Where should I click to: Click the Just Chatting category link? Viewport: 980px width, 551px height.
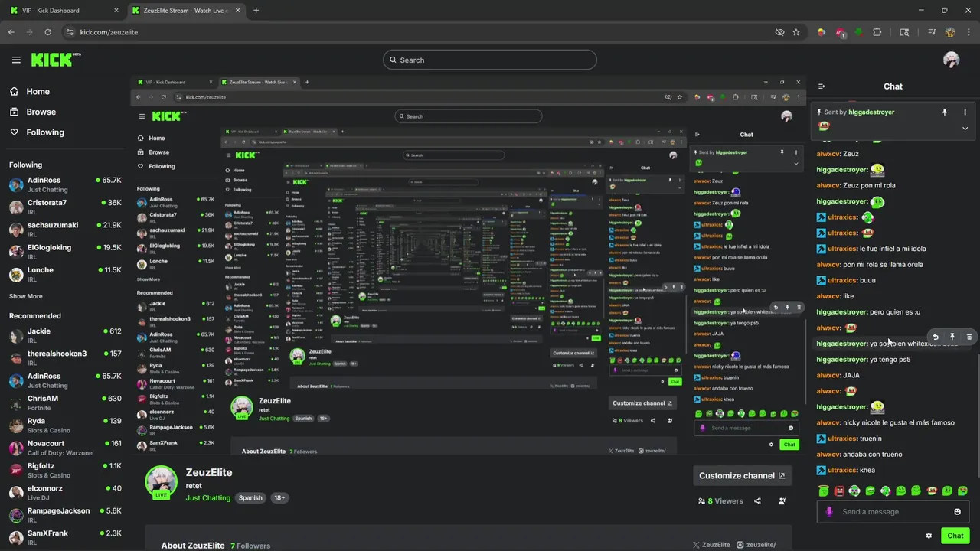(x=208, y=497)
